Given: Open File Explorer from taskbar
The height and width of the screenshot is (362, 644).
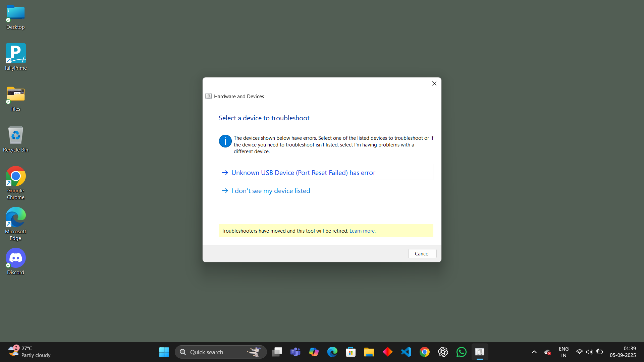Looking at the screenshot, I should [369, 352].
